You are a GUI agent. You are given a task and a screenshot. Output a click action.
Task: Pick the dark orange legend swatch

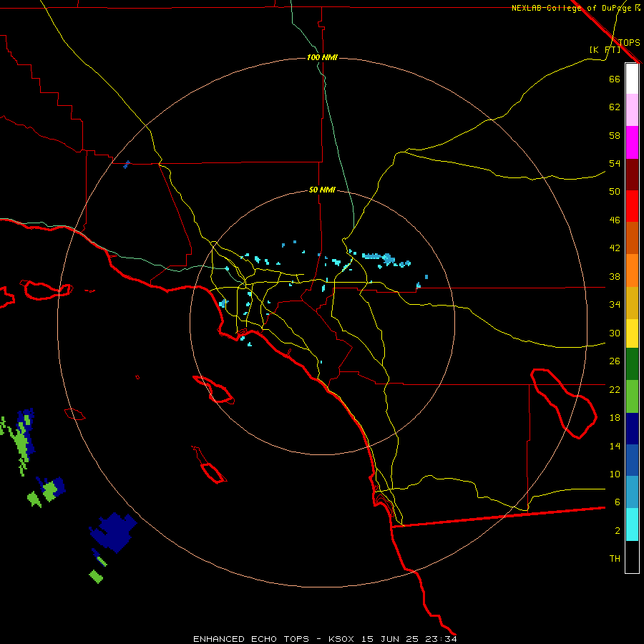[632, 238]
